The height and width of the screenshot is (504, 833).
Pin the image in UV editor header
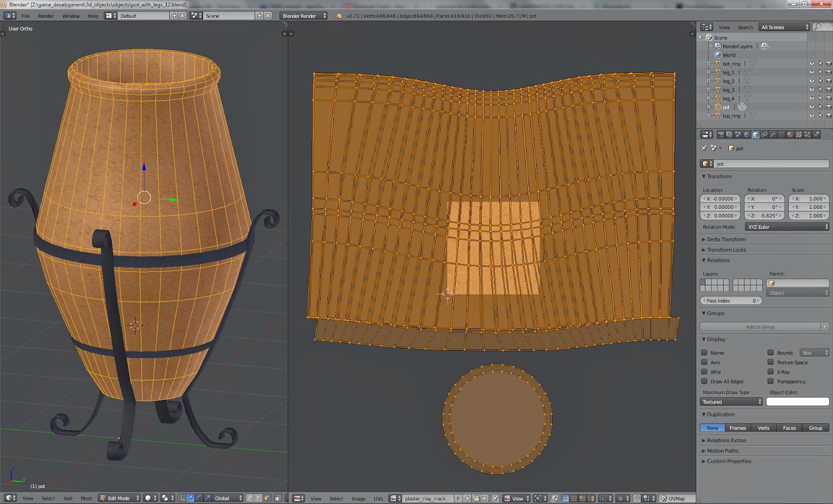(495, 498)
